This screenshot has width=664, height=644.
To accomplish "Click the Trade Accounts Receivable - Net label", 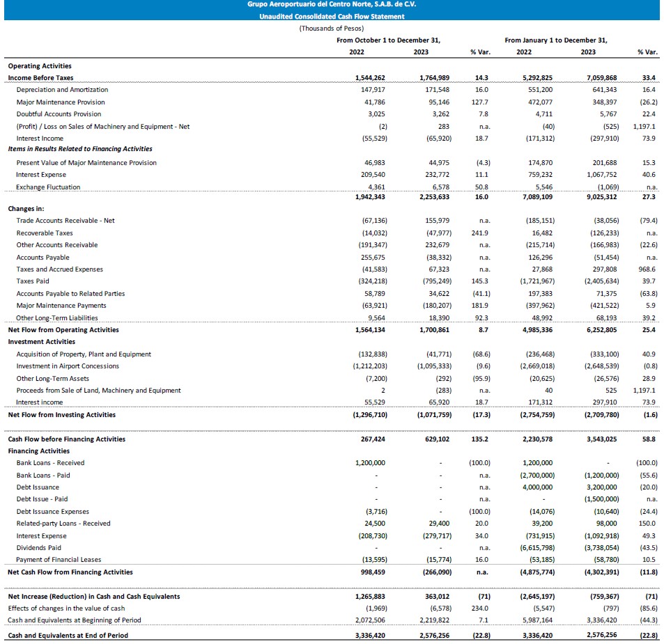I will (65, 221).
